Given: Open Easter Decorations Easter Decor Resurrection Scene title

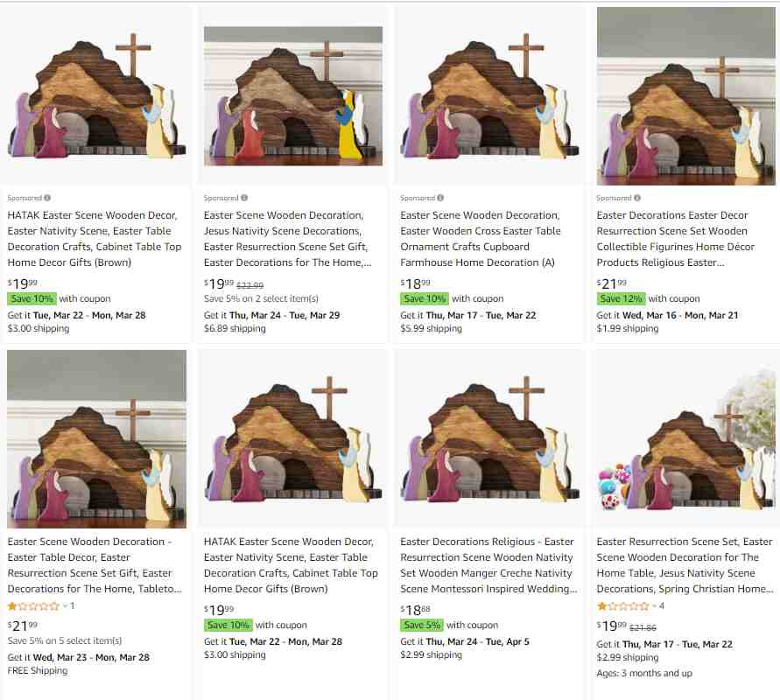Looking at the screenshot, I should [x=676, y=239].
